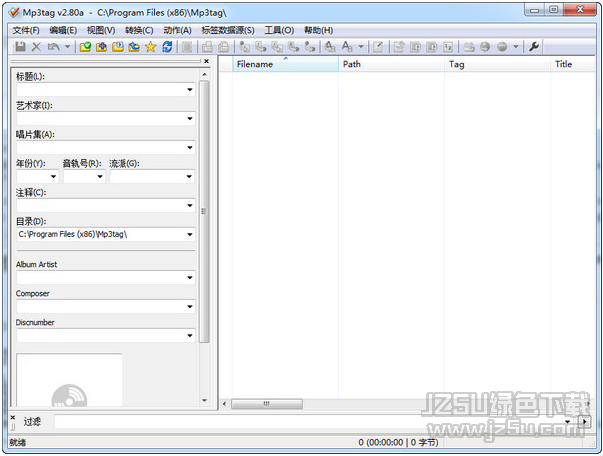The image size is (603, 456).
Task: Click the album cover art placeholder
Action: click(x=69, y=379)
